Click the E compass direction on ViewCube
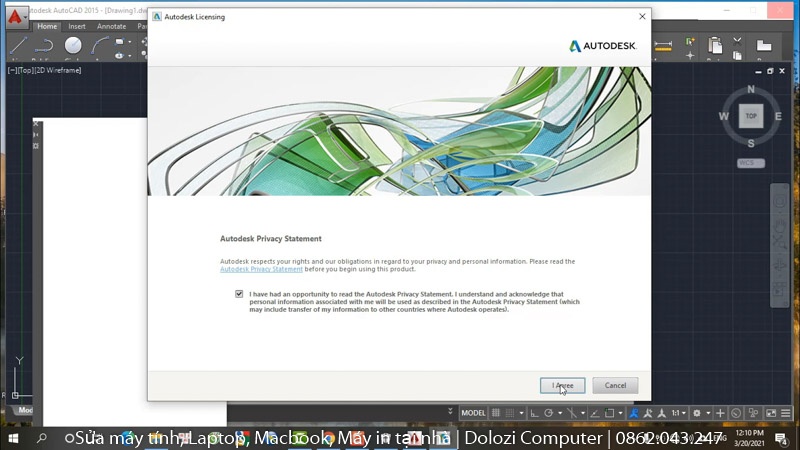Viewport: 800px width, 450px height. click(778, 116)
